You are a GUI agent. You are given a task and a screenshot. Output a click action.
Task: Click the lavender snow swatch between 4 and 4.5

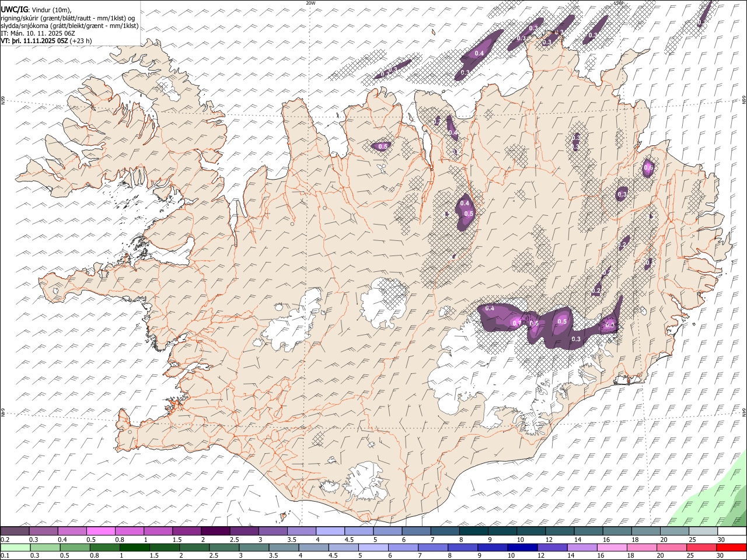(330, 531)
